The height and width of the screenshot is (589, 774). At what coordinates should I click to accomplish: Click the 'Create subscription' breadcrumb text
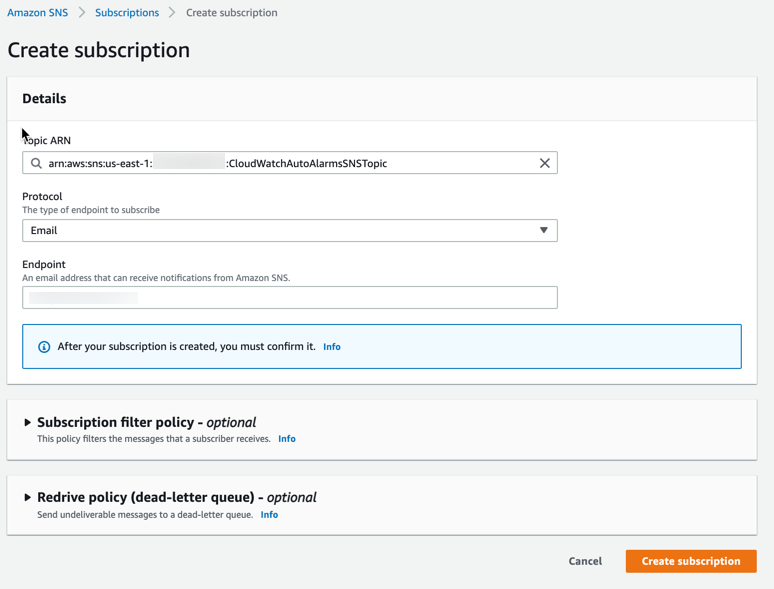tap(232, 13)
